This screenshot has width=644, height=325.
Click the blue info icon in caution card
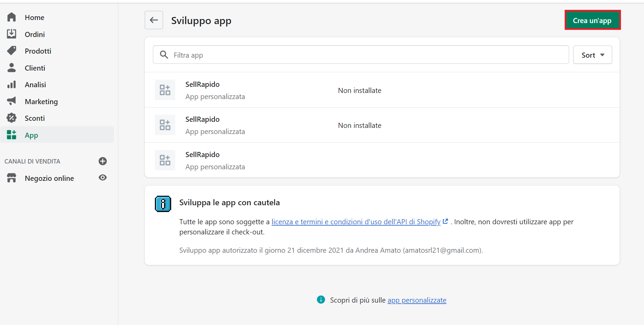[x=163, y=204]
